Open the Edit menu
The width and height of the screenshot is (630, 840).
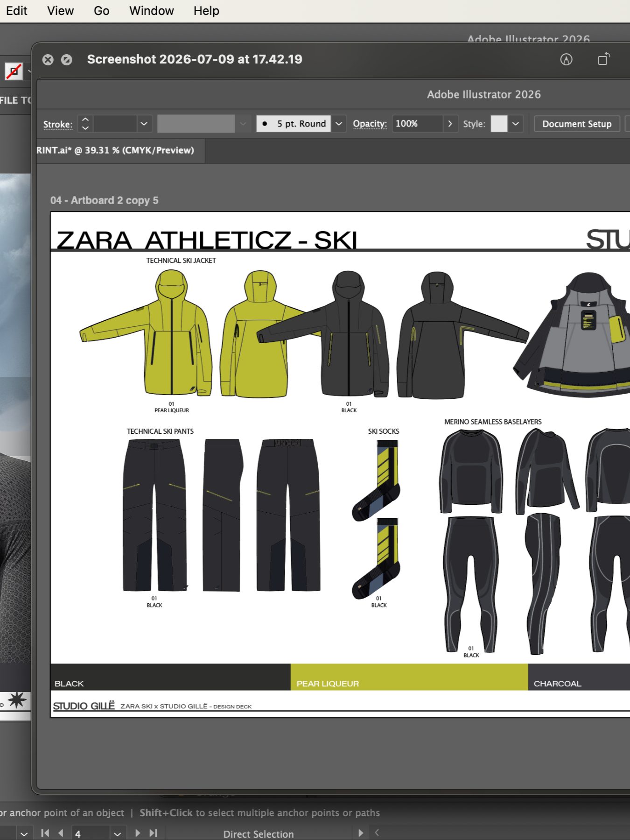[16, 11]
